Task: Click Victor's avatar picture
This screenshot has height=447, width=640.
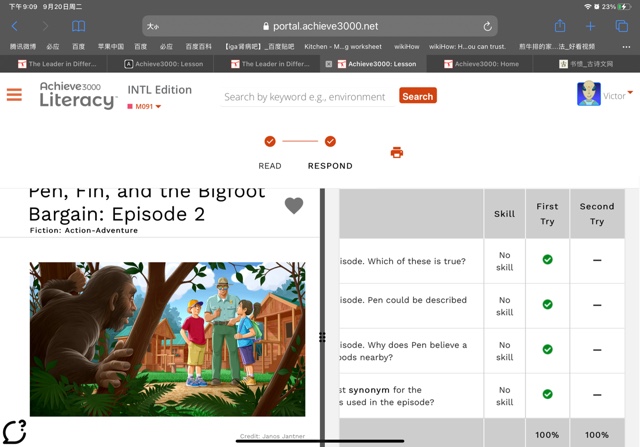Action: tap(589, 93)
